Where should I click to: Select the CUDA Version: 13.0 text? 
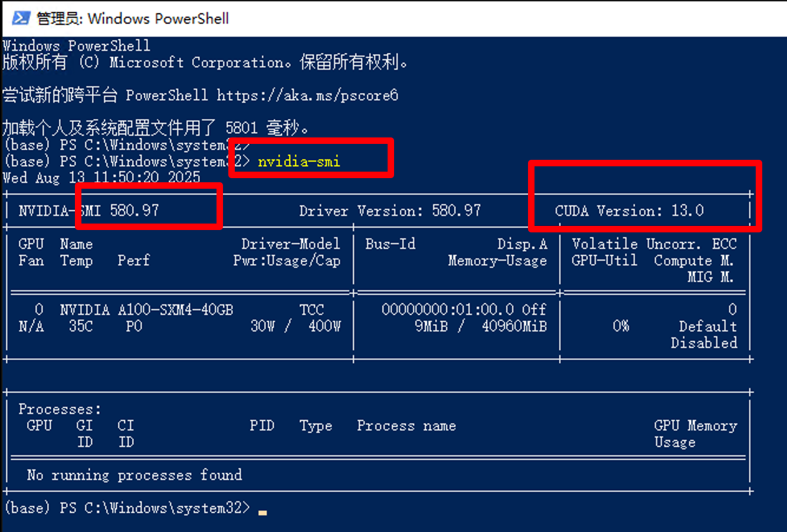pos(629,211)
